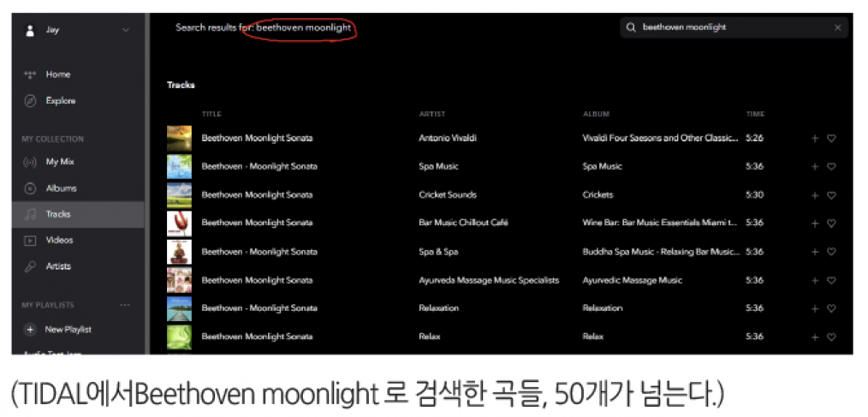Click the Tracks music note icon
Viewport: 868px width, 417px height.
point(30,214)
